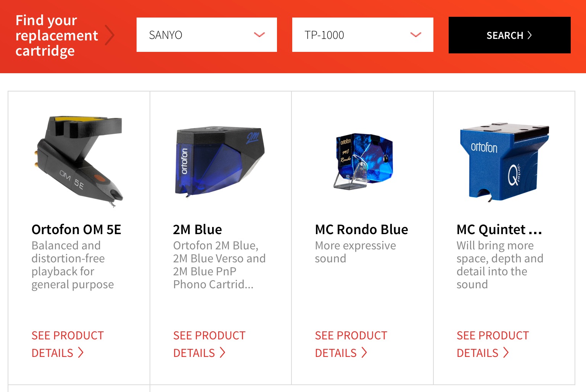Image resolution: width=586 pixels, height=392 pixels.
Task: Click the truncated MC Quintet product title
Action: (x=499, y=230)
